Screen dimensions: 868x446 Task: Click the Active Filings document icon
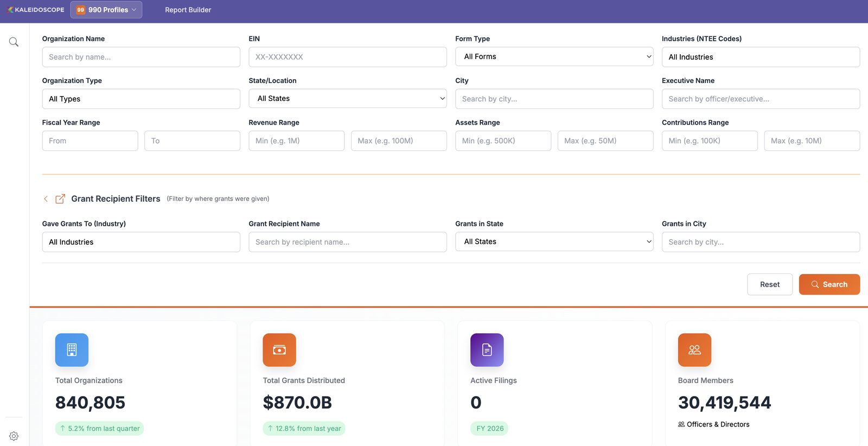pos(487,350)
